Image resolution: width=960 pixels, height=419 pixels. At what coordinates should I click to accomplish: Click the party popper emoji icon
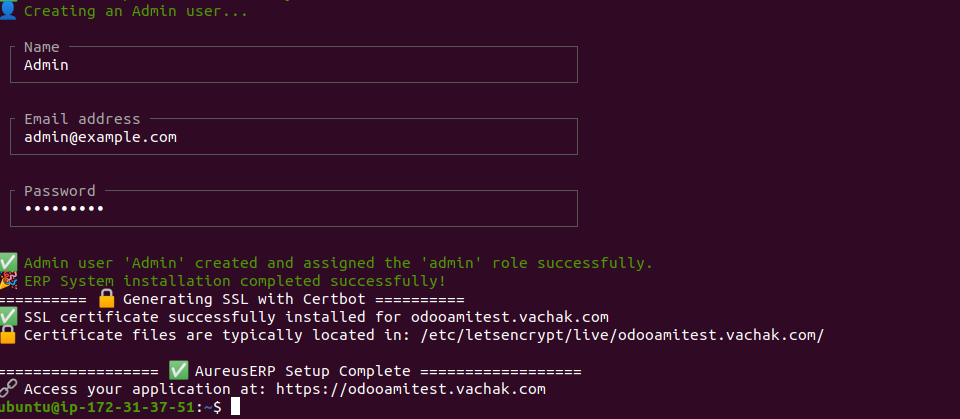coord(9,281)
